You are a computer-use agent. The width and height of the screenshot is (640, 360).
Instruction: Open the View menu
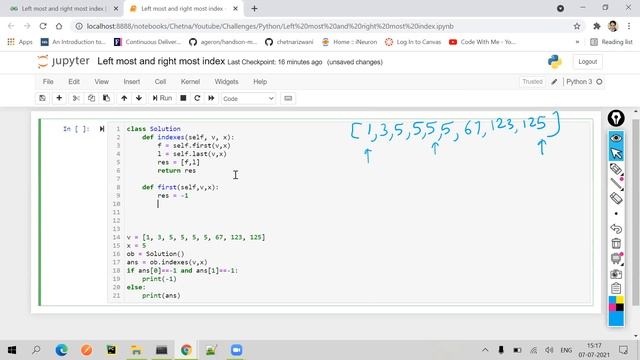pos(102,82)
